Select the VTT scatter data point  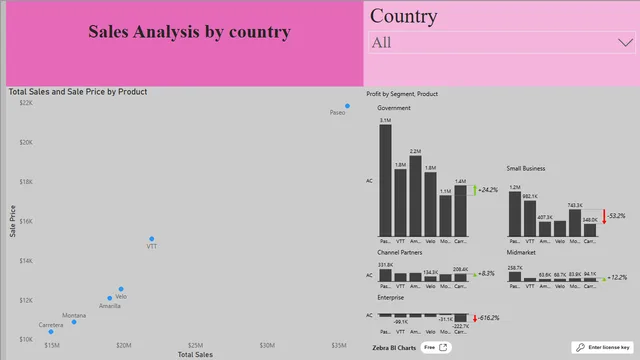(x=152, y=239)
